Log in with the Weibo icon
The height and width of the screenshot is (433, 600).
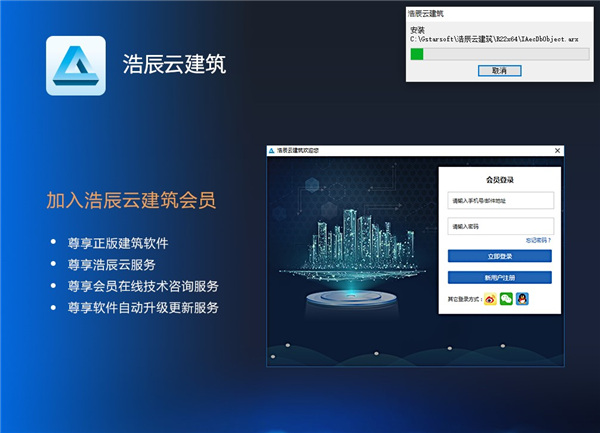point(490,299)
